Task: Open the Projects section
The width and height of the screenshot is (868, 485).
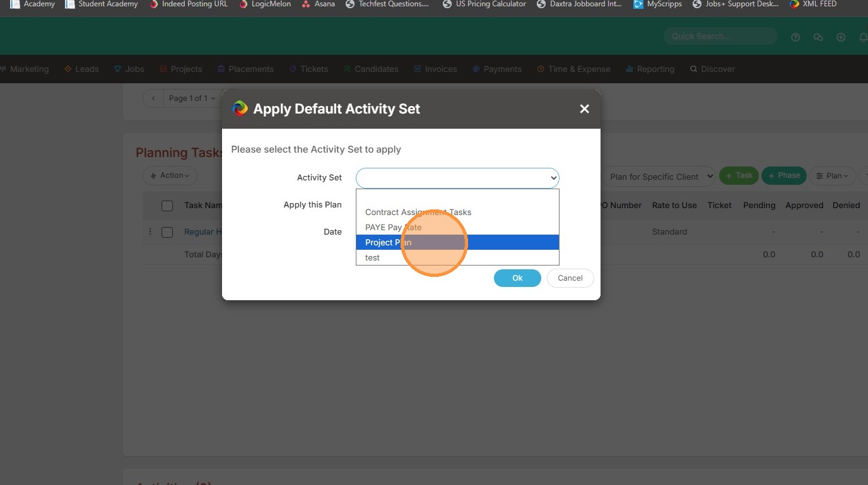Action: click(181, 69)
